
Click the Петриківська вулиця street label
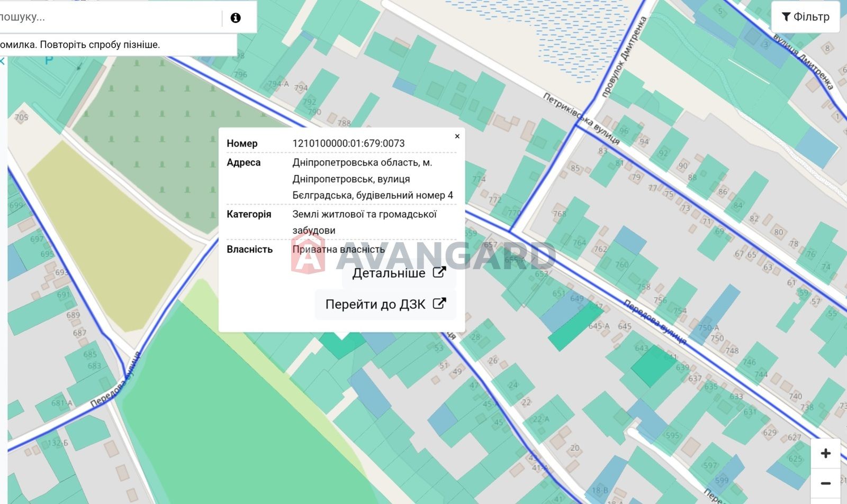coord(581,118)
